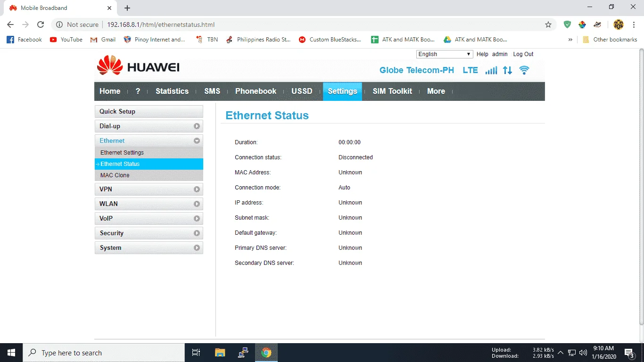Click the taskbar search box
The image size is (644, 362).
click(104, 353)
